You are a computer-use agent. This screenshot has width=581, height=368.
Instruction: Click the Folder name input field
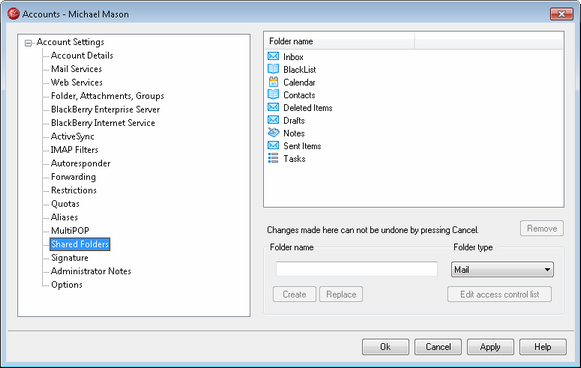356,269
